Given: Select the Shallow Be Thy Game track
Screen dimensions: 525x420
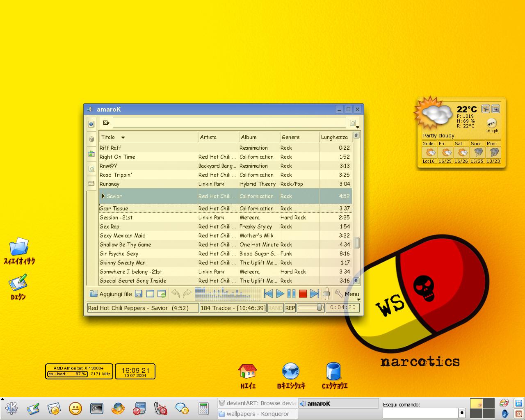Looking at the screenshot, I should pos(225,244).
